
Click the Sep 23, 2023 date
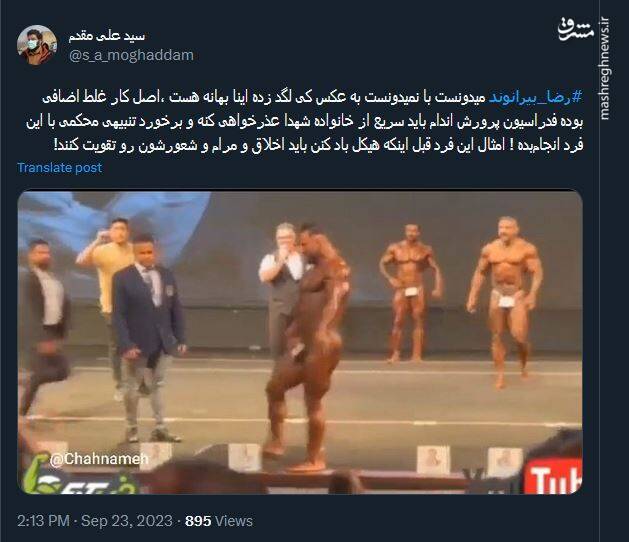pos(127,521)
